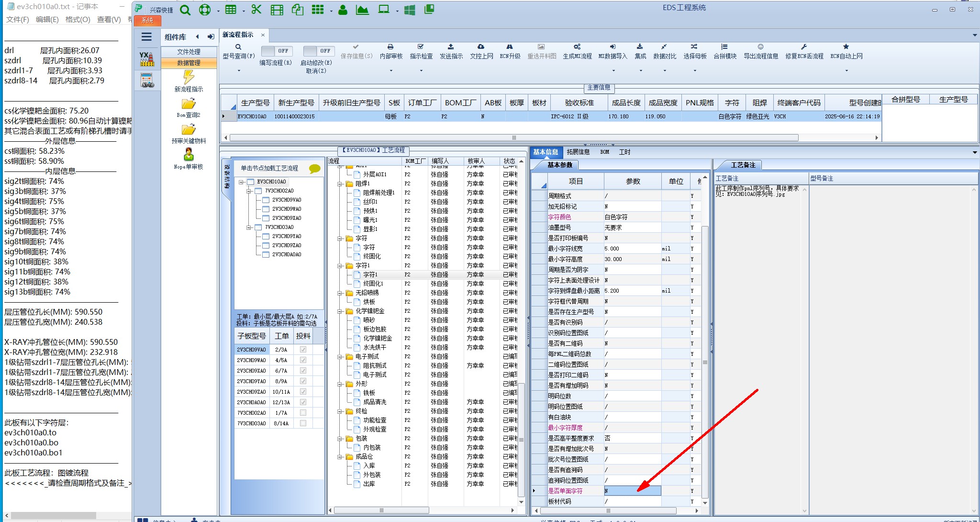980x522 pixels.
Task: Collapse the 7V3CH002A0 tree node
Action: coord(249,191)
